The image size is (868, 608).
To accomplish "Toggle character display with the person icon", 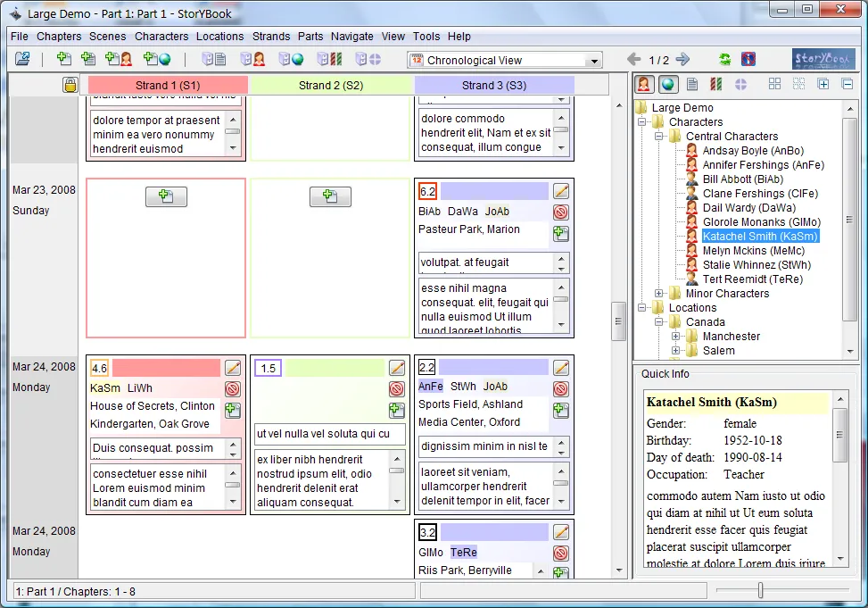I will (x=643, y=83).
